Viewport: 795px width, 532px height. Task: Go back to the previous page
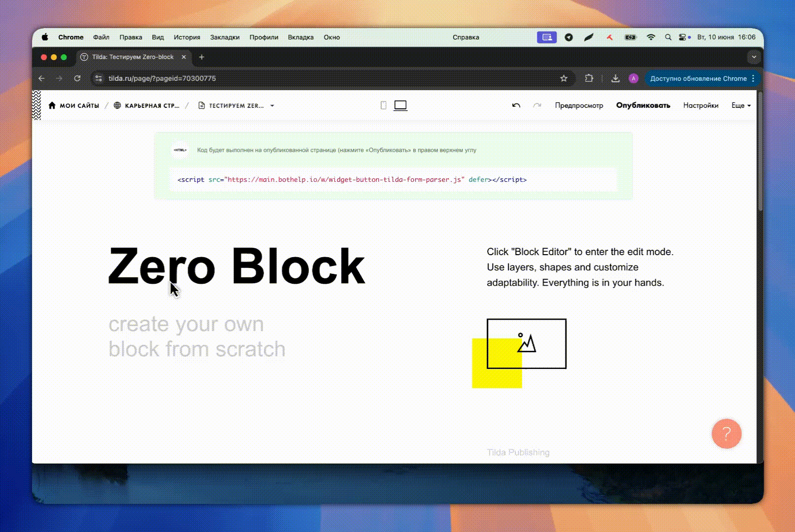(41, 78)
